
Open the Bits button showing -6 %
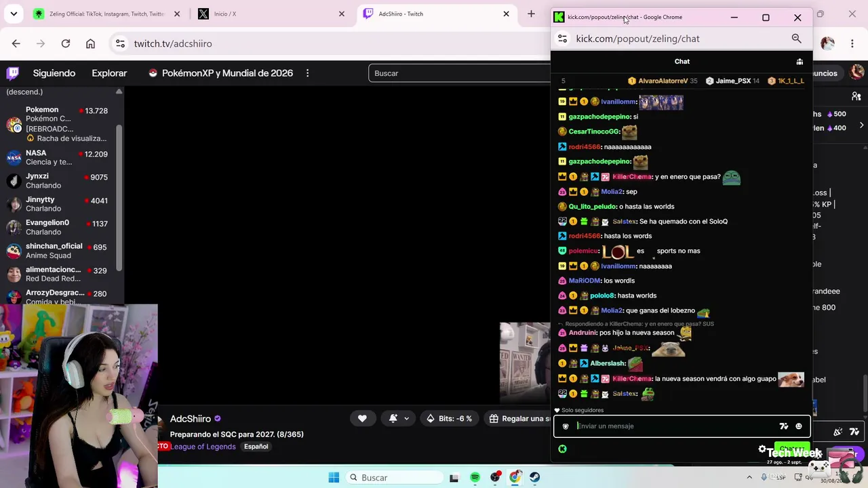pyautogui.click(x=449, y=419)
